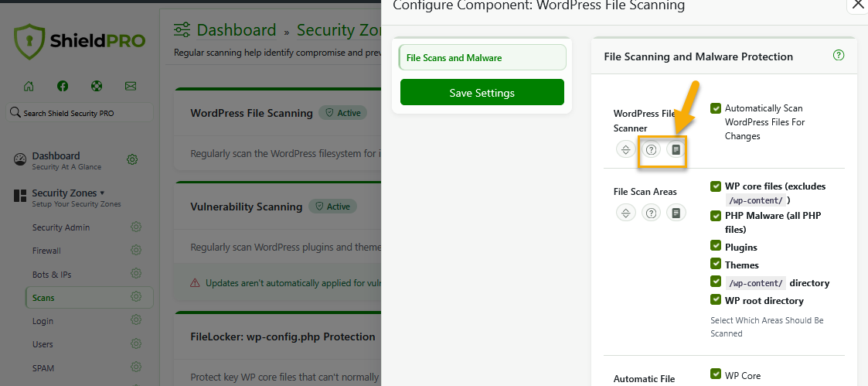Click the Save Settings button
This screenshot has height=386, width=868.
click(x=482, y=92)
